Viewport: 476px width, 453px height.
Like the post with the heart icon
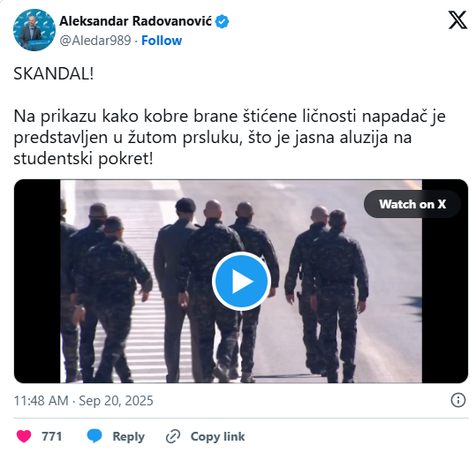[x=24, y=436]
